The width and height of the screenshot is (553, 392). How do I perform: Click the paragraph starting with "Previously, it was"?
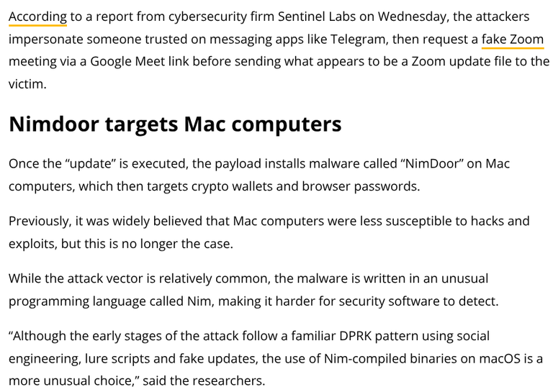tap(269, 232)
